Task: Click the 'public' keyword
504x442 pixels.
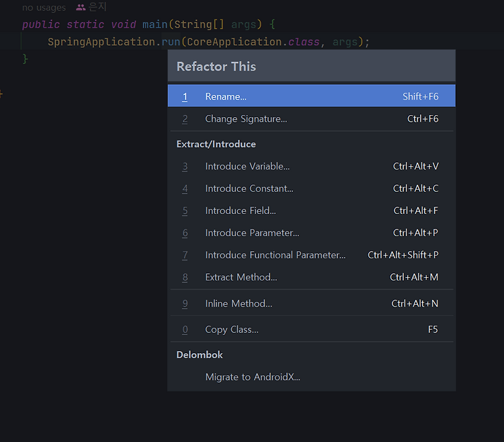Action: tap(41, 24)
